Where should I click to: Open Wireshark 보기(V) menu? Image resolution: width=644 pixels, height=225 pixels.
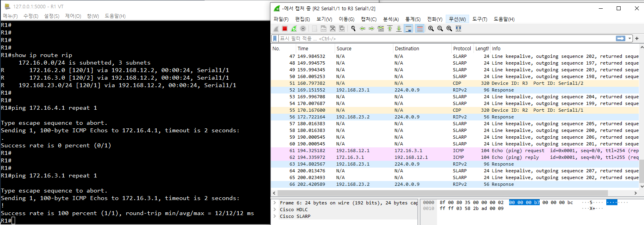(x=324, y=19)
